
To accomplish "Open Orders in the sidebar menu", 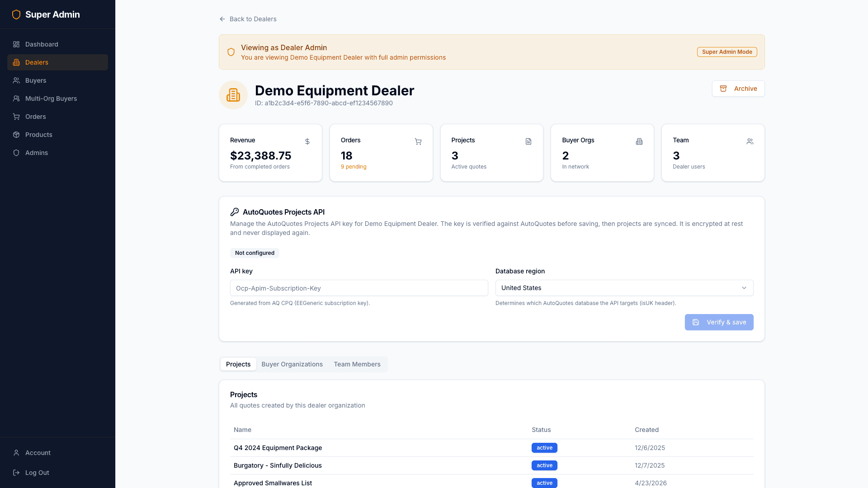I will [x=57, y=117].
